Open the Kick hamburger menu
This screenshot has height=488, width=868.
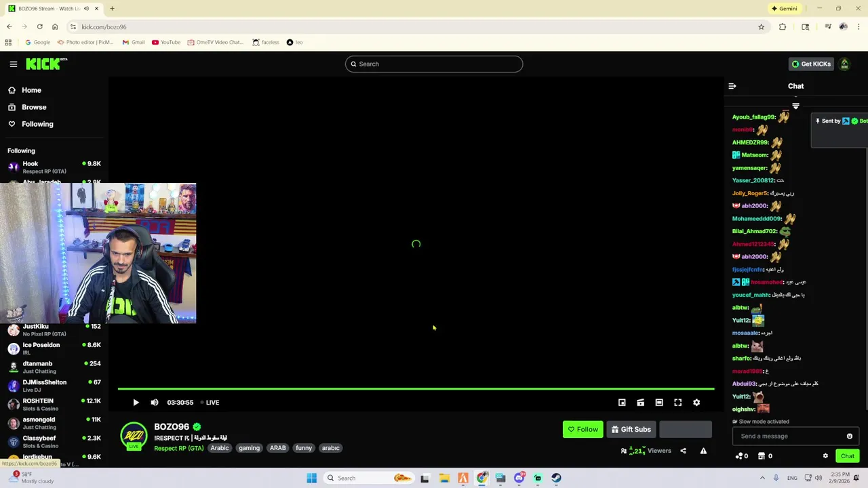point(13,64)
